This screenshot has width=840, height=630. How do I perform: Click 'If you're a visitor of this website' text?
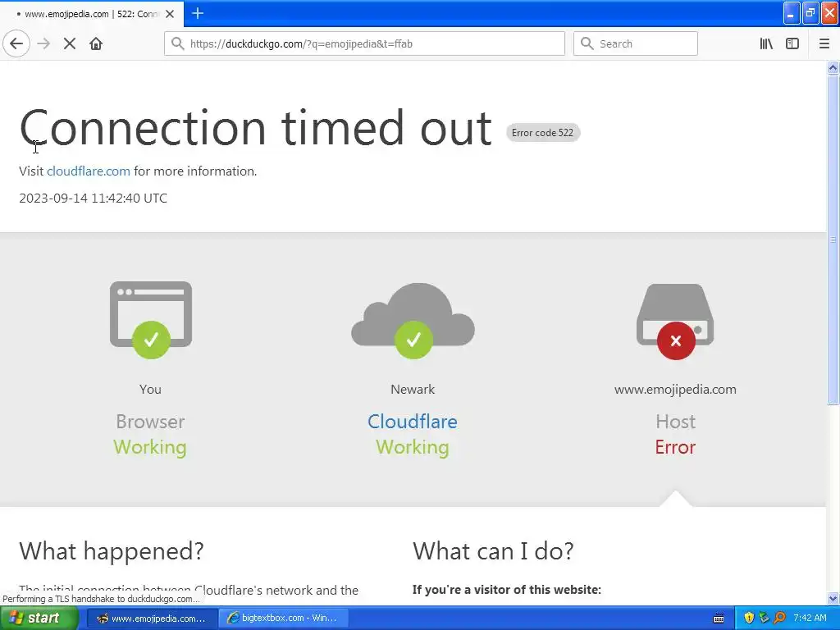pyautogui.click(x=507, y=590)
